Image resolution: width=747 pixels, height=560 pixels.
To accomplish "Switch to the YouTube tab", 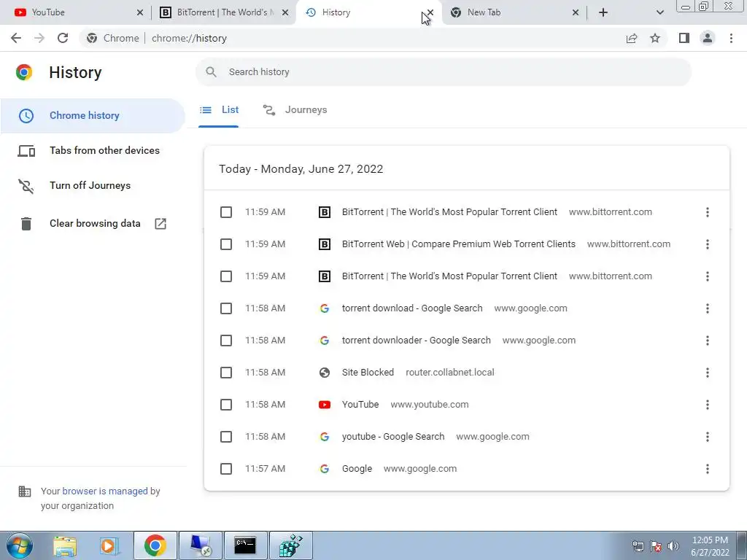I will 74,12.
